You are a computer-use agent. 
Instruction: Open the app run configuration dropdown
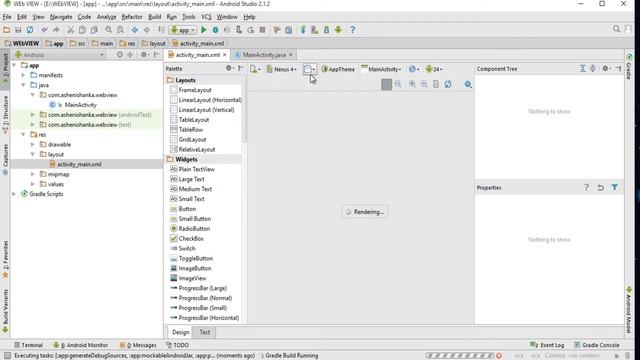pyautogui.click(x=183, y=30)
